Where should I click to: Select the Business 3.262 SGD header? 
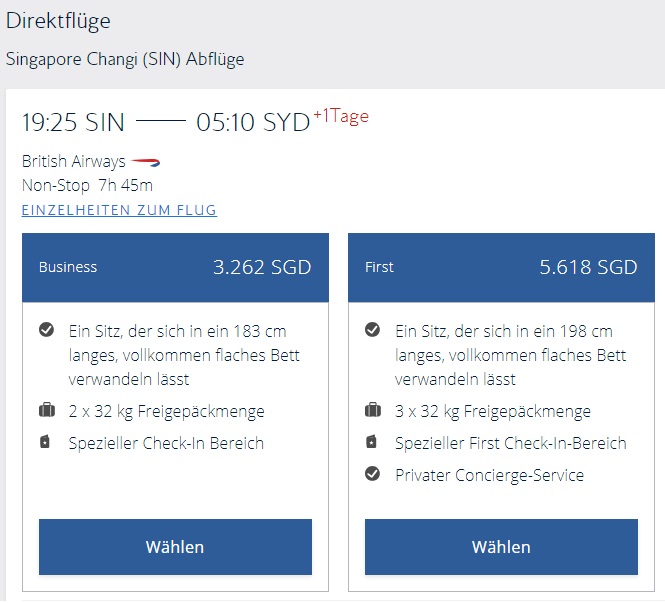click(175, 267)
